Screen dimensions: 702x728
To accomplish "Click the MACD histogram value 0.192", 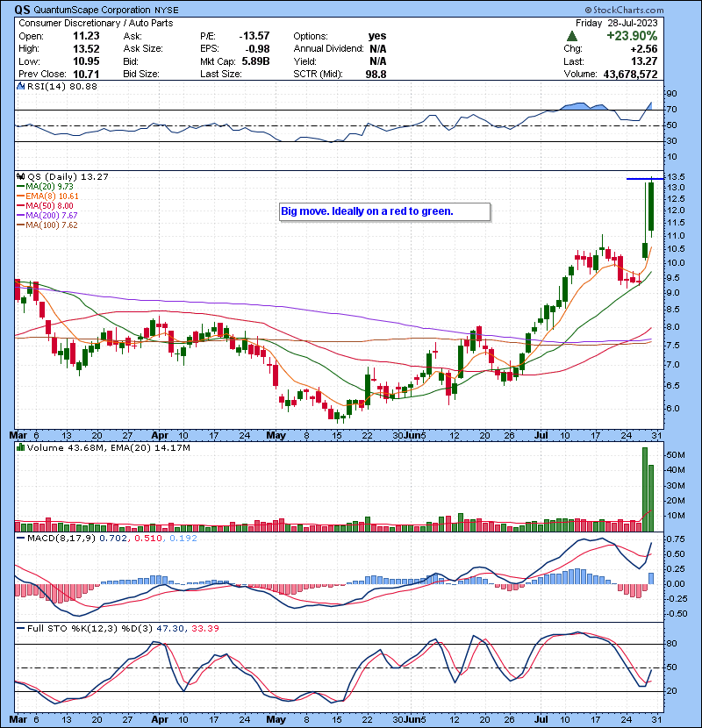I will point(183,539).
